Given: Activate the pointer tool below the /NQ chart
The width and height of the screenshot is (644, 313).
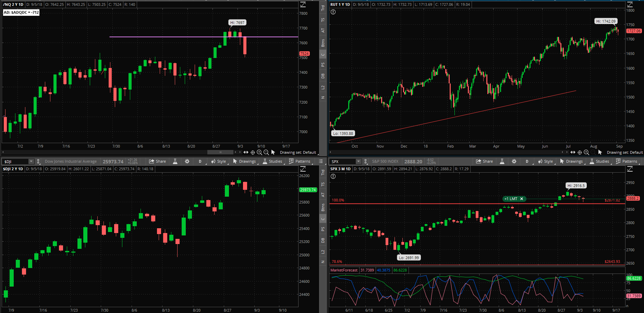Looking at the screenshot, I should (273, 152).
